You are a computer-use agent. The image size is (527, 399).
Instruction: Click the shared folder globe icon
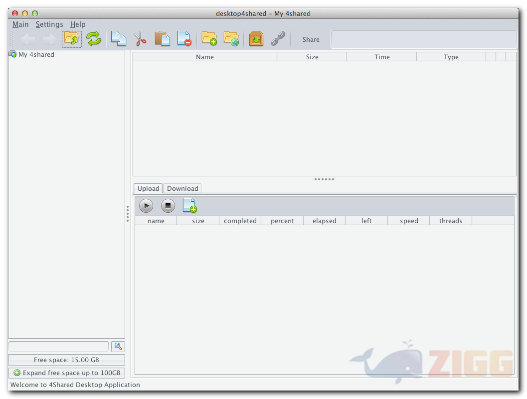coord(231,39)
